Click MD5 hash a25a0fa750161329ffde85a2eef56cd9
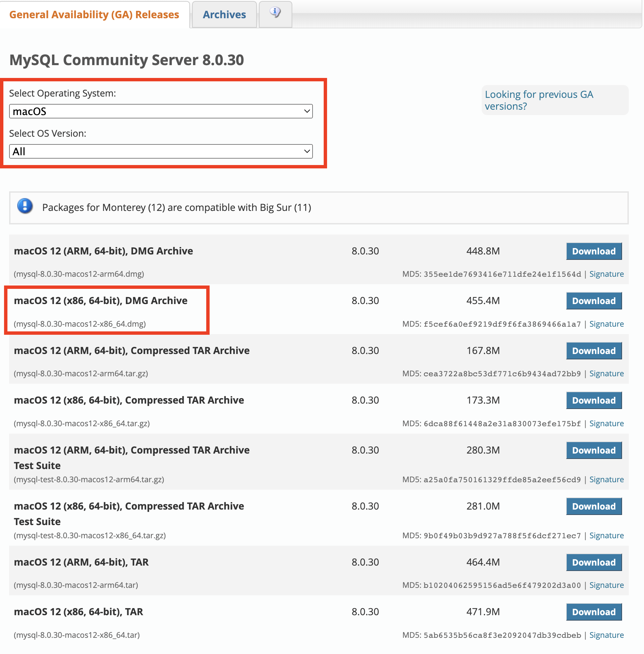Viewport: 644px width, 654px height. click(x=503, y=481)
